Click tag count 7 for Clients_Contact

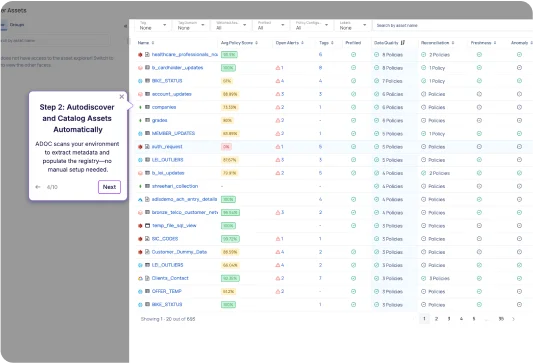click(320, 278)
